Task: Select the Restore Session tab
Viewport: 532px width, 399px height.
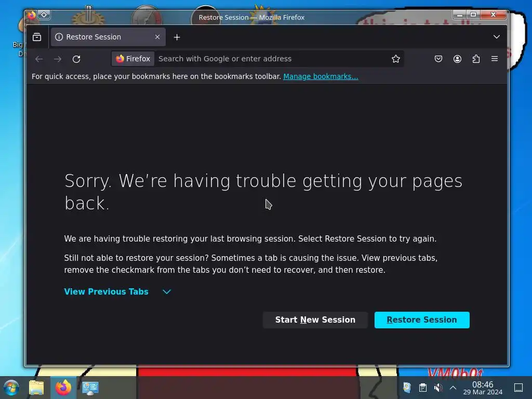Action: 108,37
